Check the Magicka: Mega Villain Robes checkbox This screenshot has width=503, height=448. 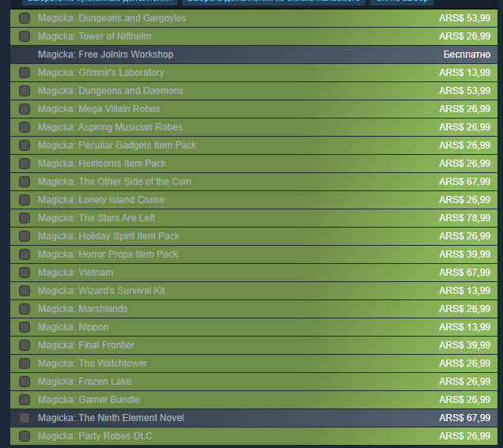click(25, 109)
